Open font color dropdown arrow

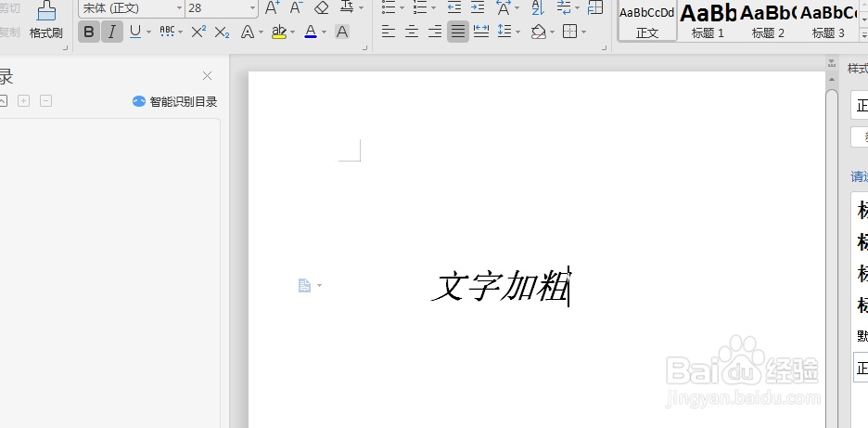[324, 32]
